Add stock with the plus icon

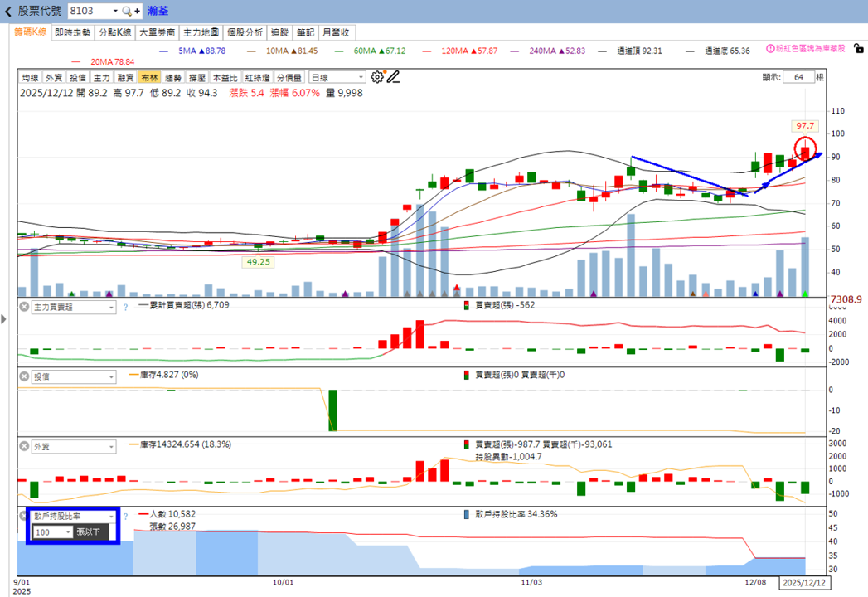tap(137, 11)
